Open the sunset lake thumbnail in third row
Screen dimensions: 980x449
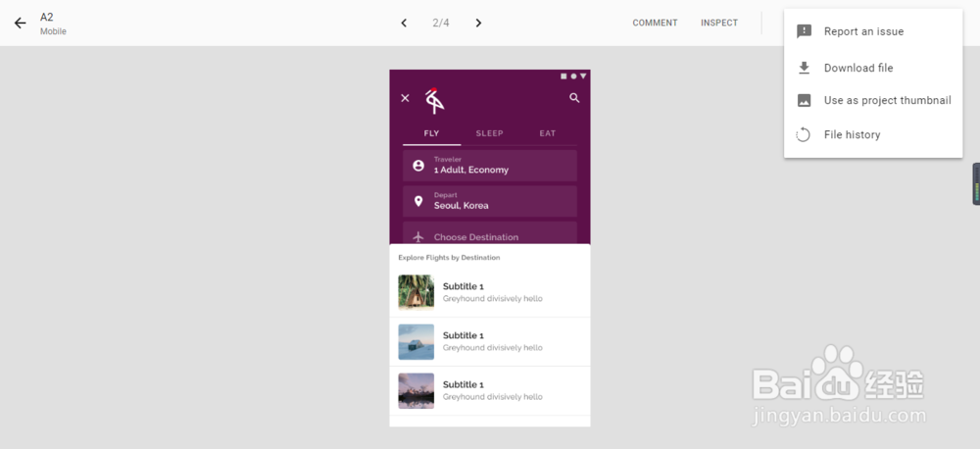[x=416, y=391]
